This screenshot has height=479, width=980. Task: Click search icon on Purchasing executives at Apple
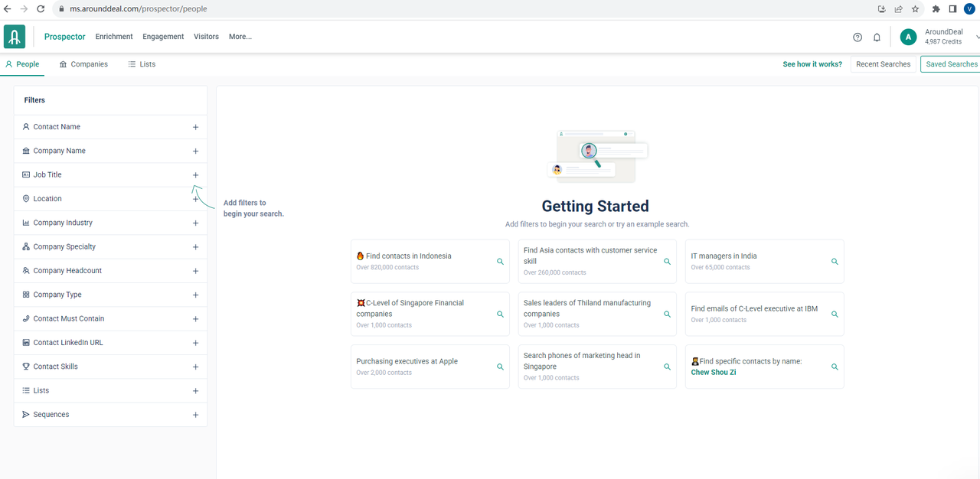pyautogui.click(x=500, y=367)
